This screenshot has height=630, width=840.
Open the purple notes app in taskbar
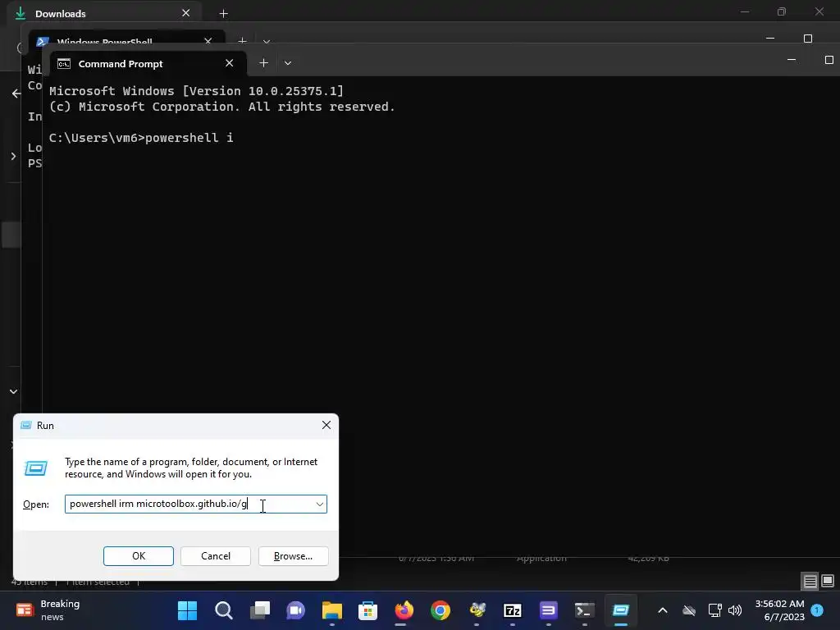(x=549, y=610)
